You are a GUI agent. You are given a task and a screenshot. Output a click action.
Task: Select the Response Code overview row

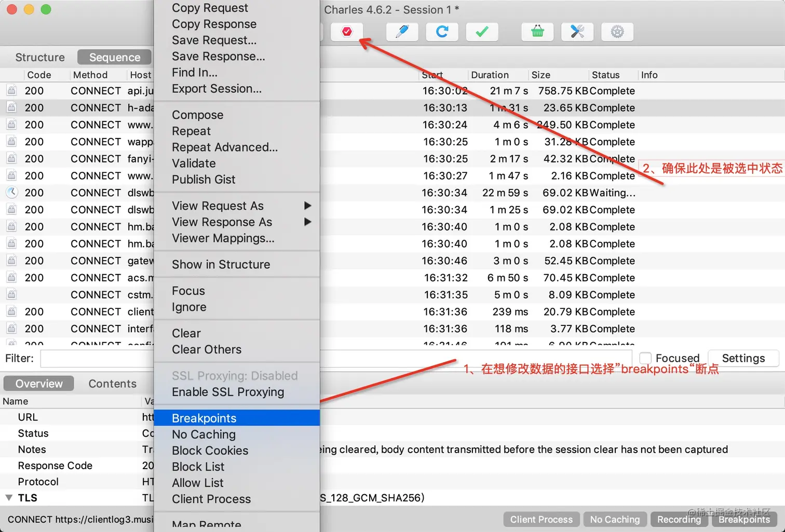point(392,466)
